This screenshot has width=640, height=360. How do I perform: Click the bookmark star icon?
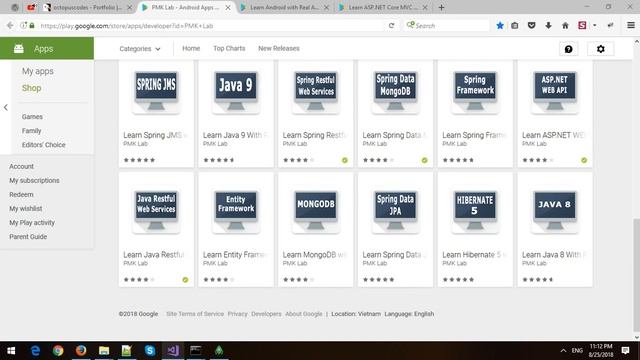click(500, 26)
